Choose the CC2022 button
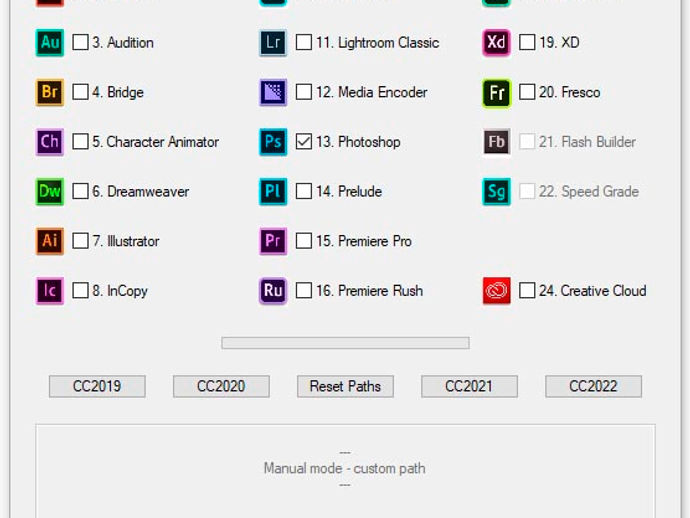 (x=594, y=386)
